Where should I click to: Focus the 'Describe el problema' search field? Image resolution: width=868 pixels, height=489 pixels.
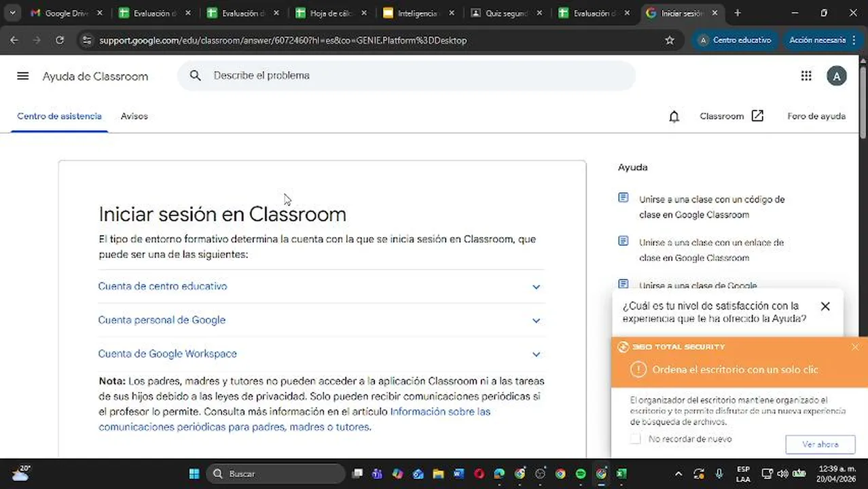pos(406,75)
